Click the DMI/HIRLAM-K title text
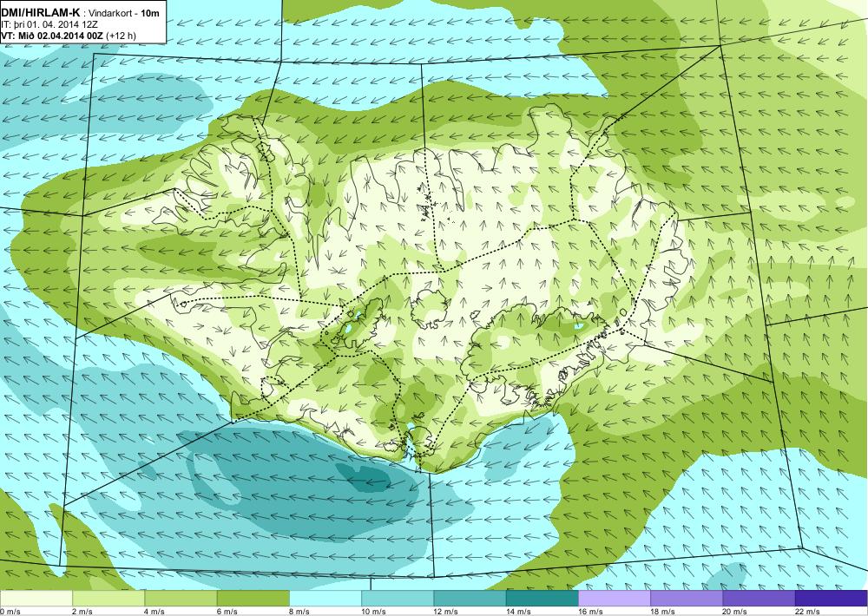868x616 pixels. [41, 13]
